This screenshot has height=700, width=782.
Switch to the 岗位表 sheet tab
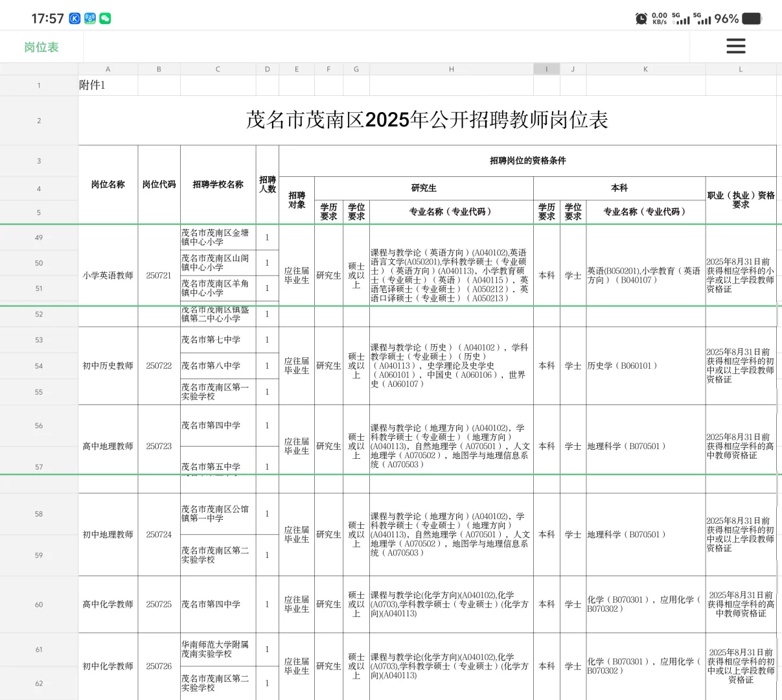coord(41,47)
